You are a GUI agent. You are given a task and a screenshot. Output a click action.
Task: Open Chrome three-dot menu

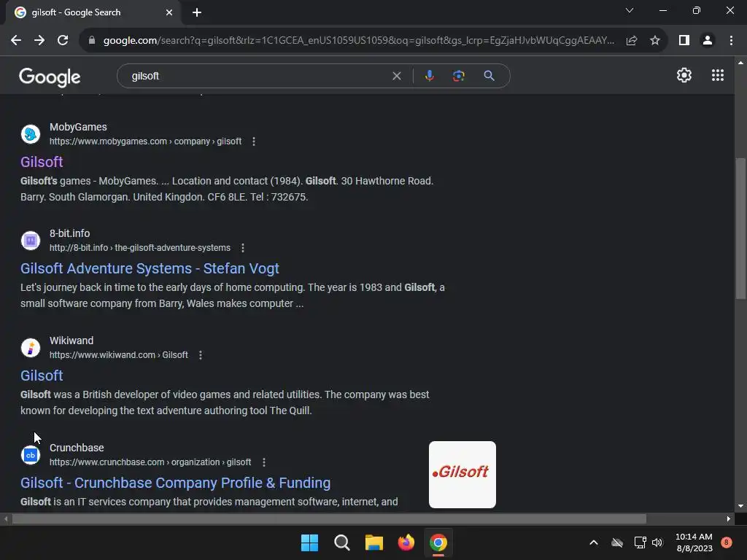(x=731, y=41)
